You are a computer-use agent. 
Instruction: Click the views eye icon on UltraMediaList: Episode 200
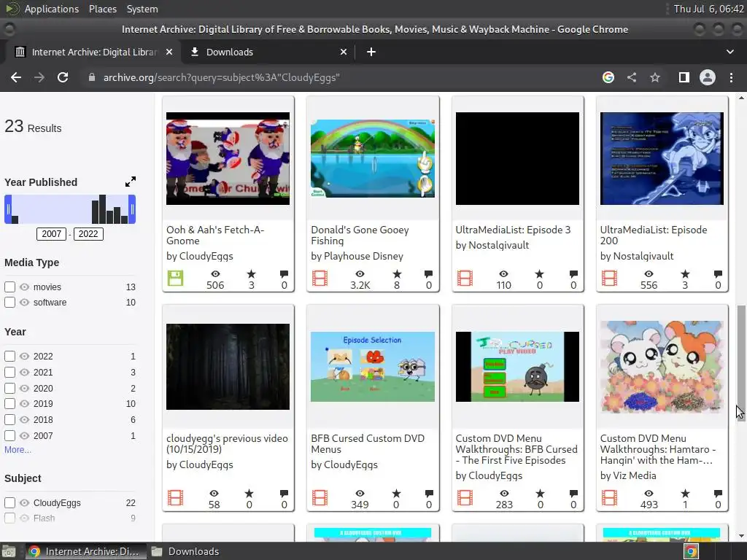pyautogui.click(x=649, y=274)
